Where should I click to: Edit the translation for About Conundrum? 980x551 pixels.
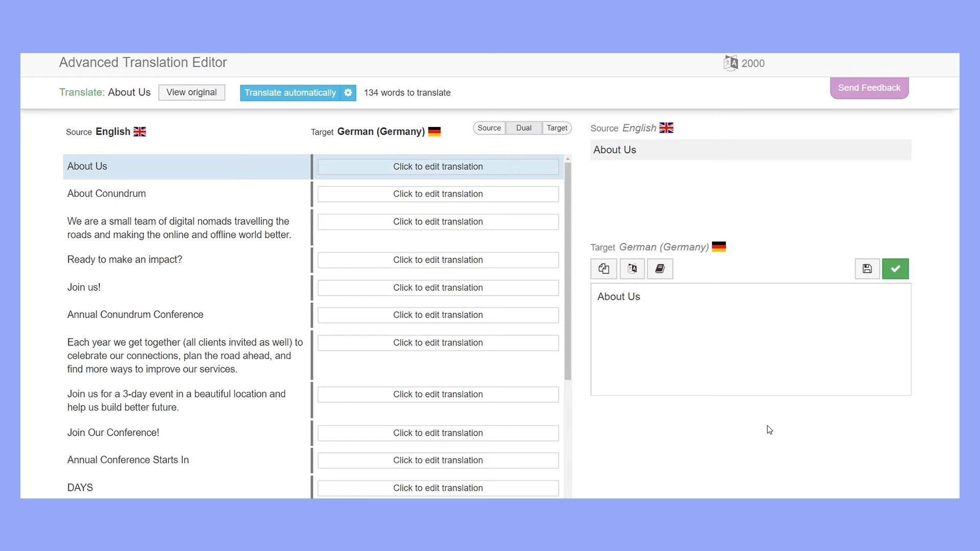pos(437,194)
